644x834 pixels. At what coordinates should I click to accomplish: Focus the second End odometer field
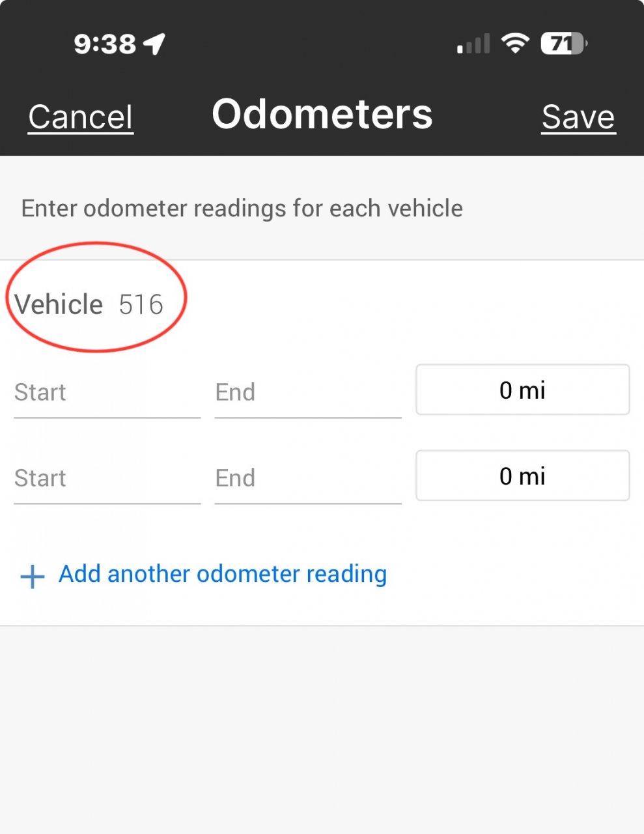pyautogui.click(x=307, y=478)
